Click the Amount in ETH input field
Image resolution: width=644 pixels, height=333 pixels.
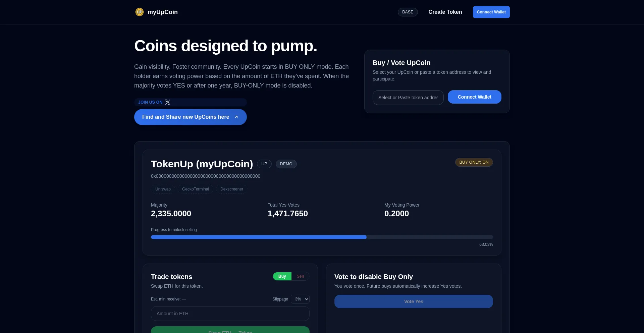coord(230,314)
